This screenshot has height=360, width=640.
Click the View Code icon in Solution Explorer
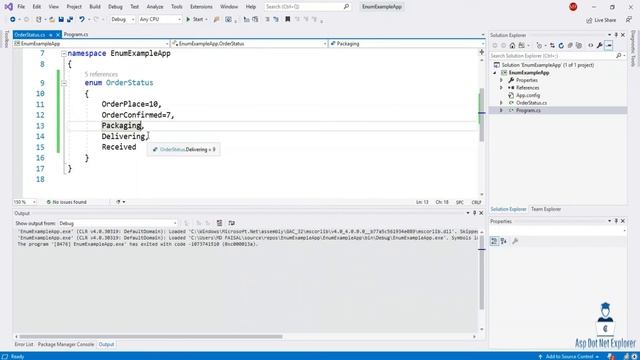[591, 45]
